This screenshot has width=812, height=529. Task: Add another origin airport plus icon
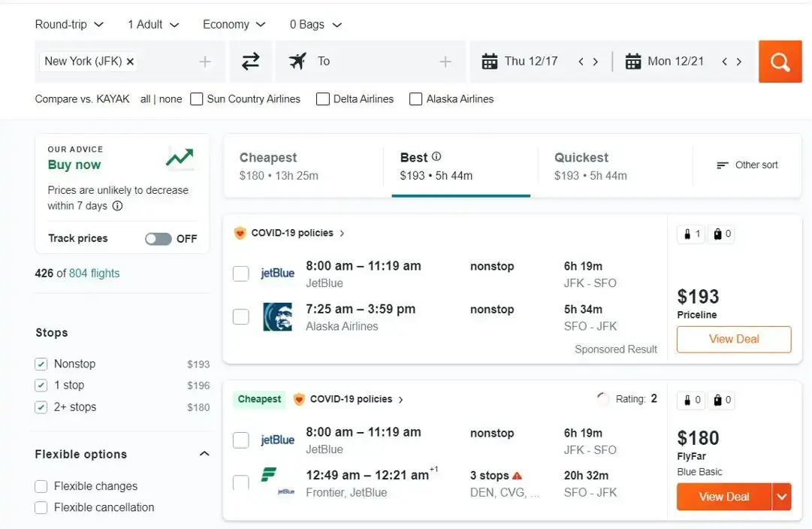(x=205, y=62)
